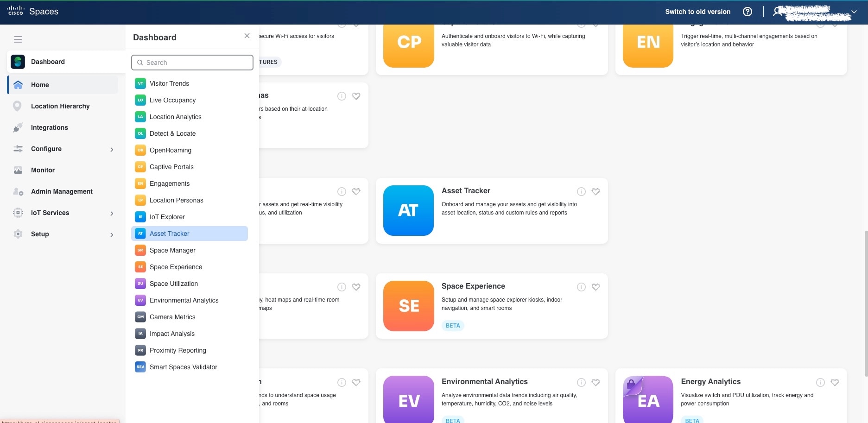Click the IoT Services chip icon
The image size is (868, 423).
(18, 213)
